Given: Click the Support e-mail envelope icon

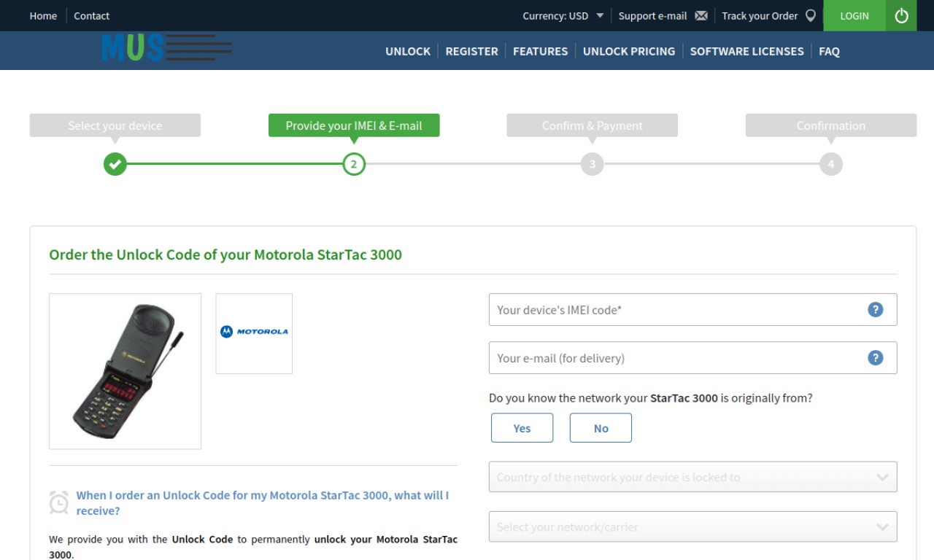Looking at the screenshot, I should 701,16.
